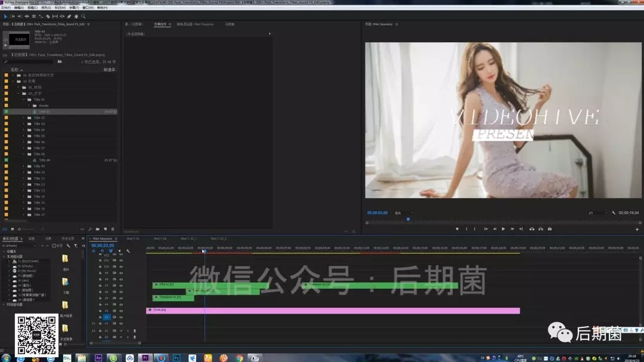Toggle timeline snap magnet icon
The width and height of the screenshot is (644, 362).
click(103, 250)
